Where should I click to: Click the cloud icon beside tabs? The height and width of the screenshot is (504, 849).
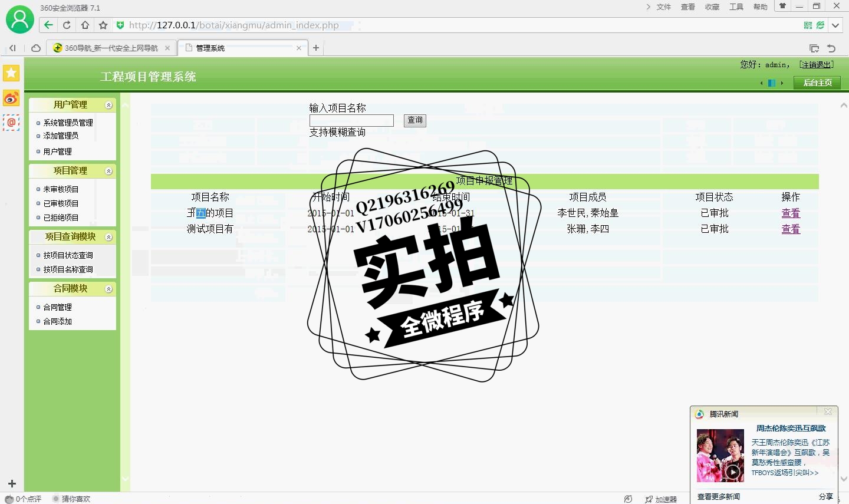click(x=36, y=48)
